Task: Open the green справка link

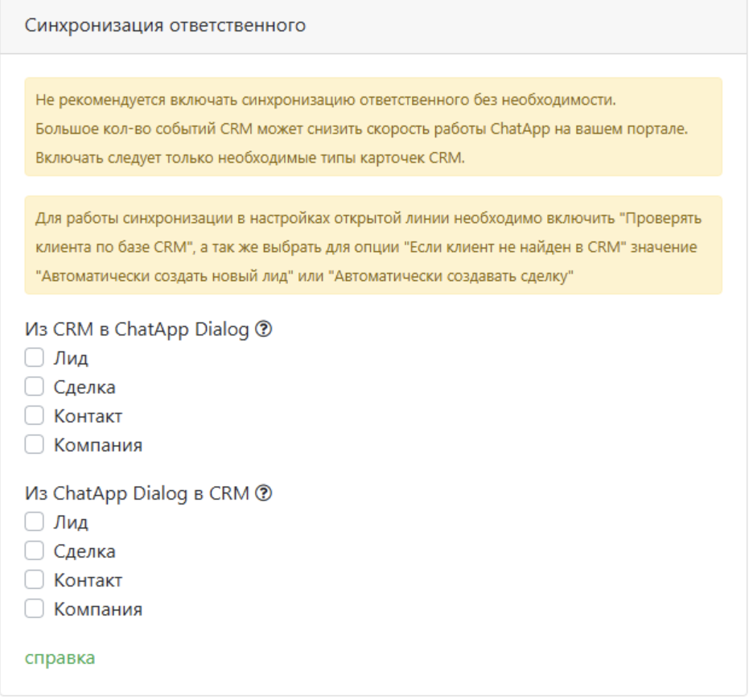Action: (60, 657)
